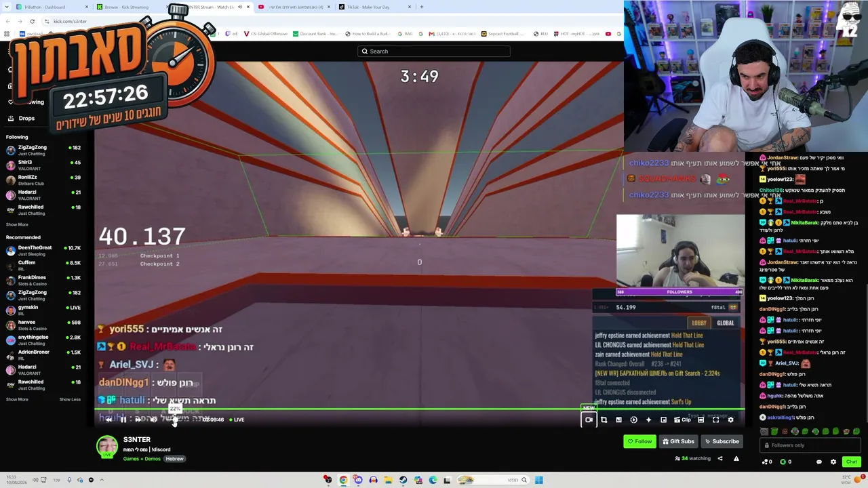Image resolution: width=868 pixels, height=488 pixels.
Task: Send message with green Chat button
Action: (852, 462)
